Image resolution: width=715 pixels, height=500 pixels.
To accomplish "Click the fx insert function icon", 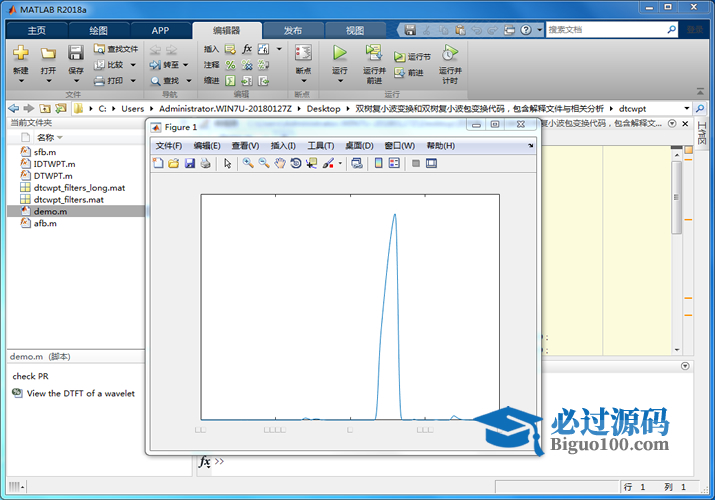I will click(247, 49).
